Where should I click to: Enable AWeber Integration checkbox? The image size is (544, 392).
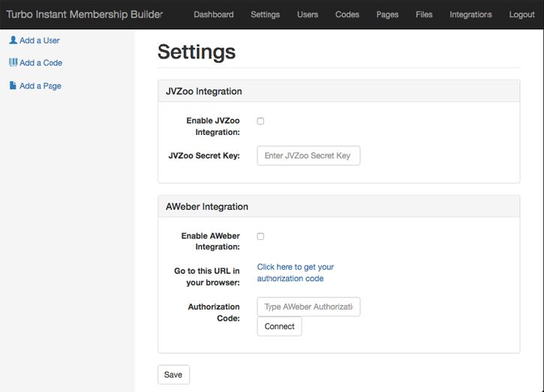pos(260,236)
